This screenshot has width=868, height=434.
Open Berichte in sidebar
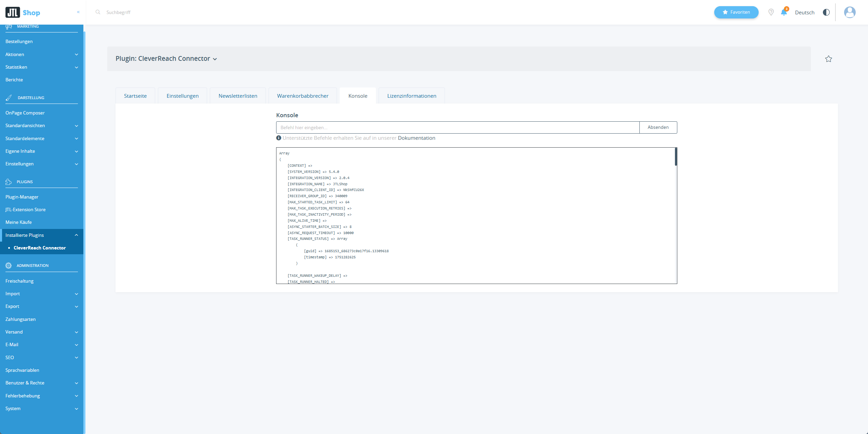click(14, 80)
